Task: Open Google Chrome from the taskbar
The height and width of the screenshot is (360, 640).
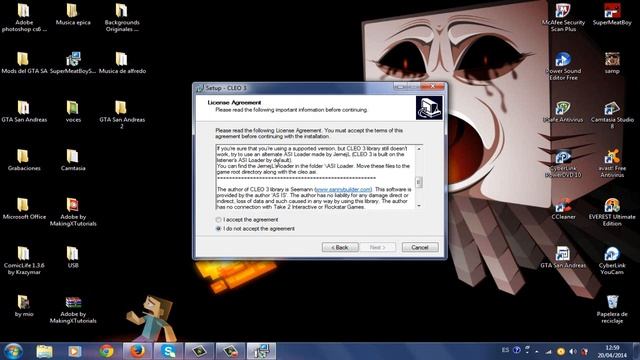Action: pos(106,351)
